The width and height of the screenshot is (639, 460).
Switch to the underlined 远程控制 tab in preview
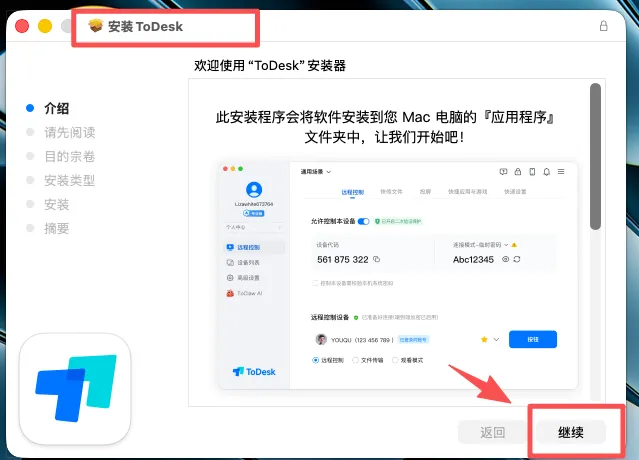point(353,192)
